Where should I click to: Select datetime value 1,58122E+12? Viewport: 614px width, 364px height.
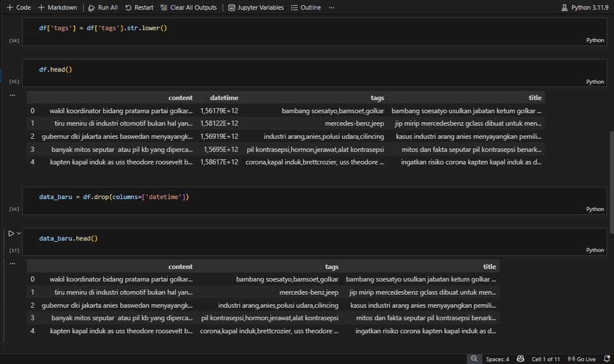click(219, 123)
